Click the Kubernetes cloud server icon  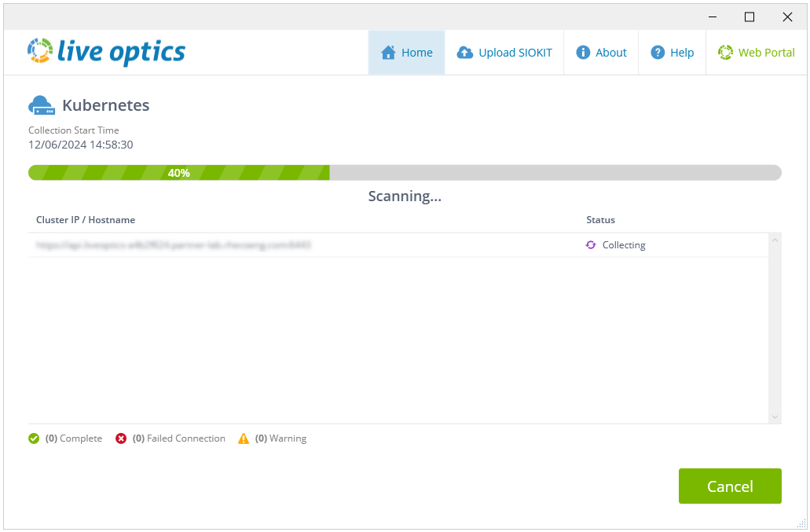click(x=41, y=105)
